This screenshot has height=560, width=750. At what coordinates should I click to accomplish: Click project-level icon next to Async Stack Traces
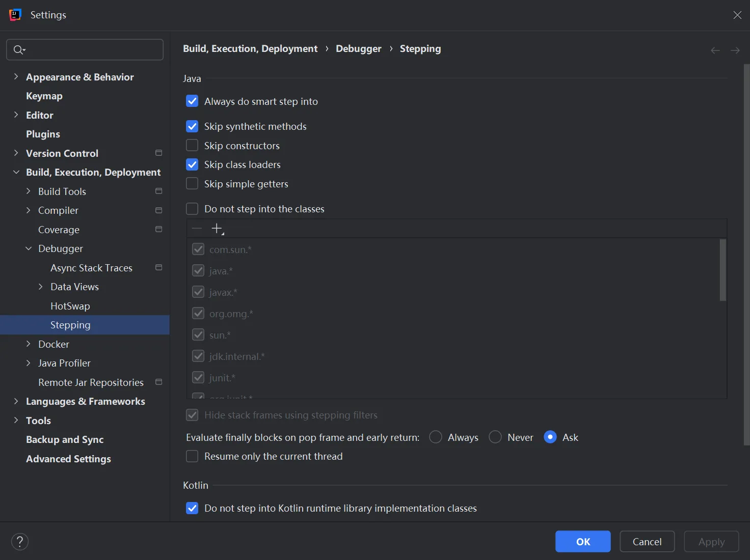158,268
